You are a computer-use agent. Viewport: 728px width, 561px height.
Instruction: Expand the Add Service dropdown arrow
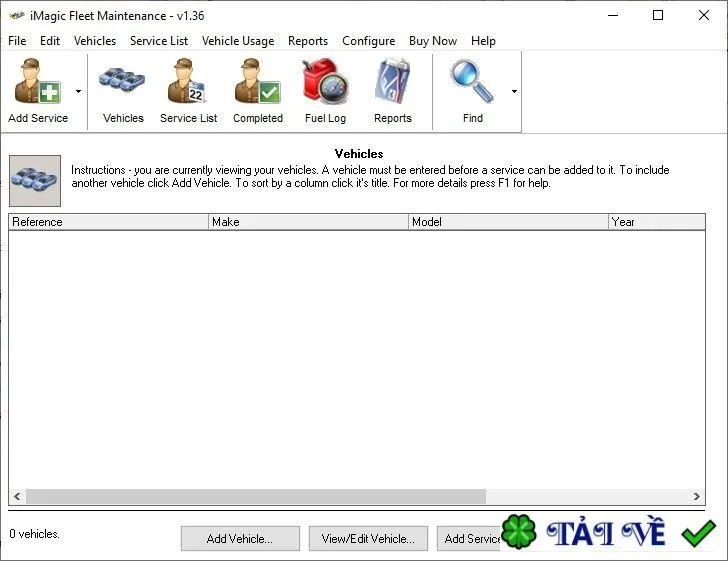[x=78, y=91]
